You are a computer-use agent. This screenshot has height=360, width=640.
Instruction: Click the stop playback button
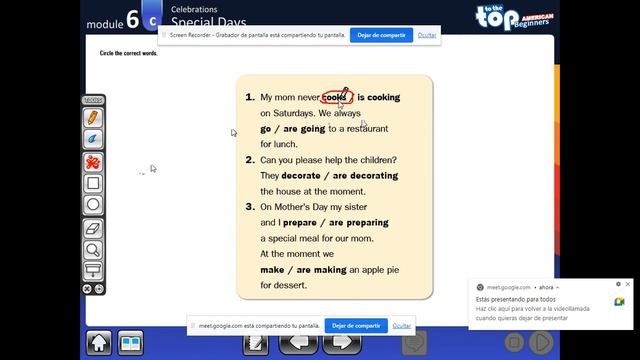(x=514, y=342)
